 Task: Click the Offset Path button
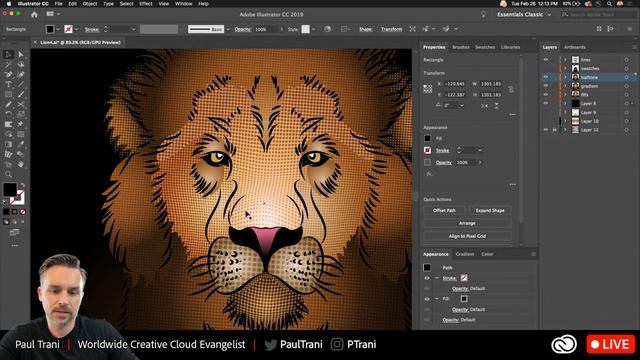444,211
